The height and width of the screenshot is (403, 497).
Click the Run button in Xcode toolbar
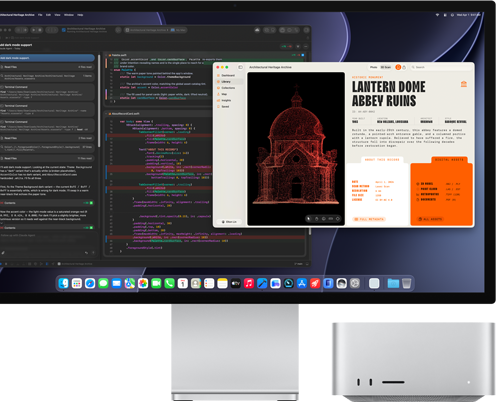coord(34,30)
